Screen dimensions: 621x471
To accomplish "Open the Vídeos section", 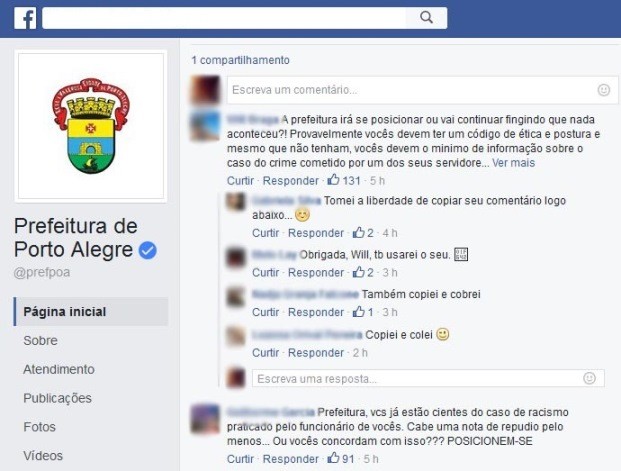I will coord(43,456).
